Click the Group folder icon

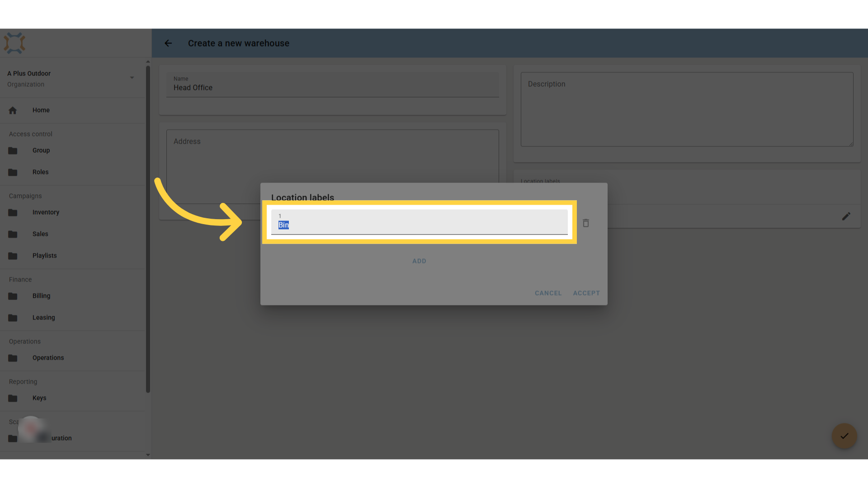pos(13,150)
